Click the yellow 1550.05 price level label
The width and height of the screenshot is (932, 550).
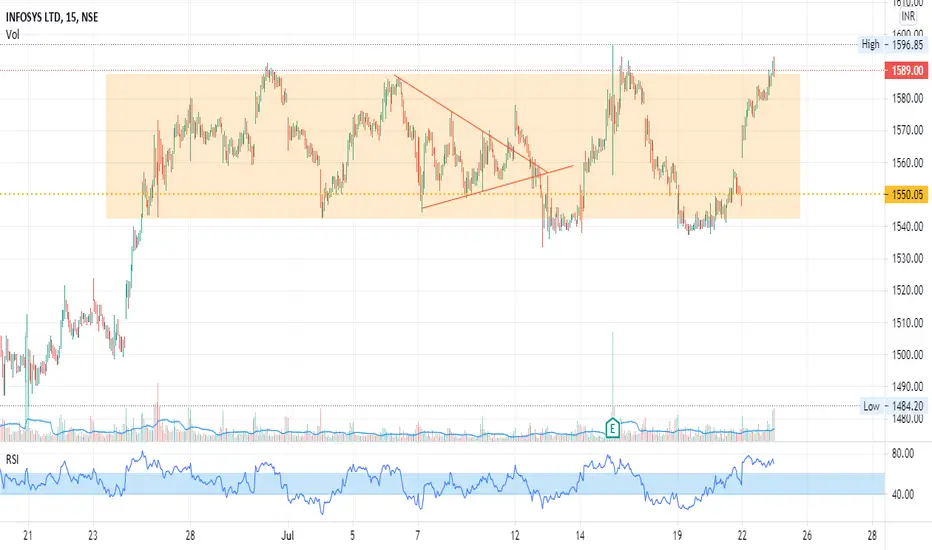pos(906,194)
